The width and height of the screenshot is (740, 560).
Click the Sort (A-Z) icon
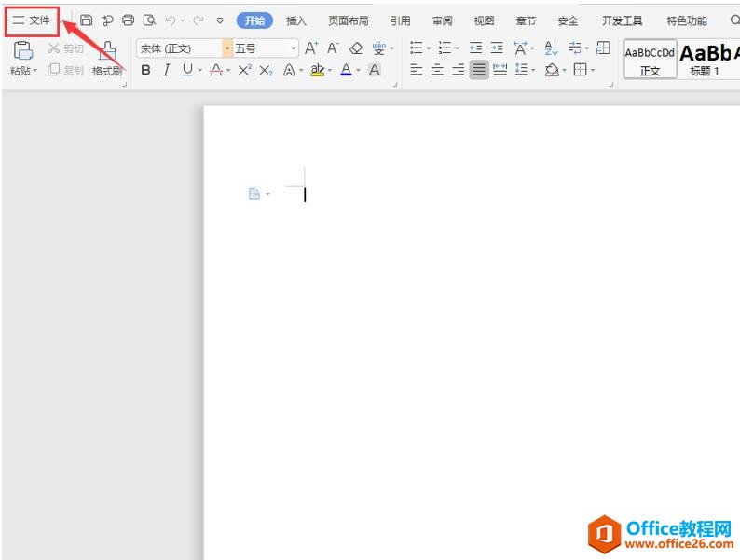tap(550, 48)
